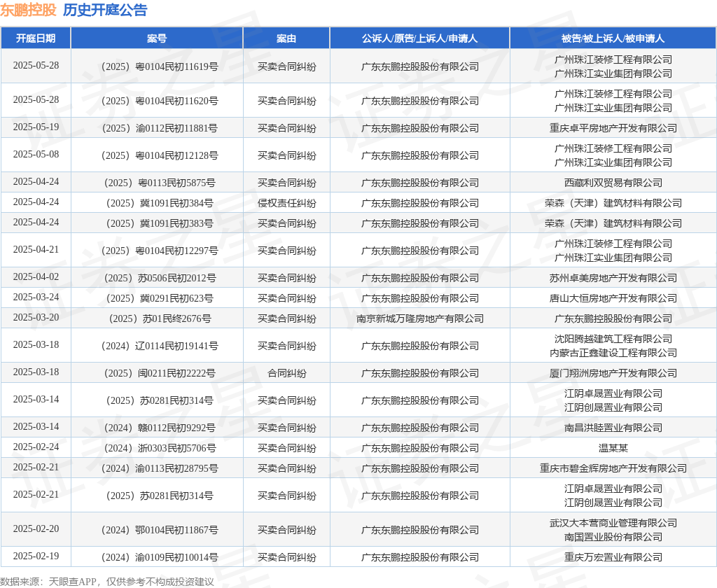Click defendant 内蒙古正鑫建设工程有限公司
The image size is (717, 588).
[x=613, y=353]
